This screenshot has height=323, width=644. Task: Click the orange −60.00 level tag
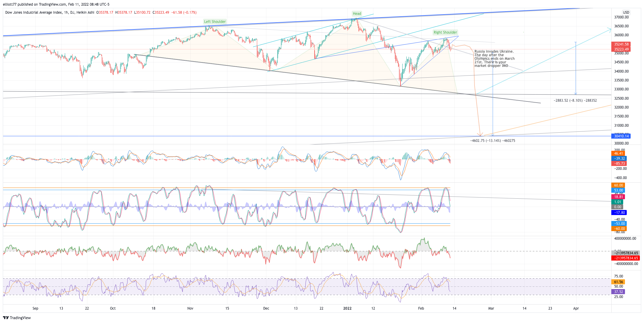[x=619, y=229]
